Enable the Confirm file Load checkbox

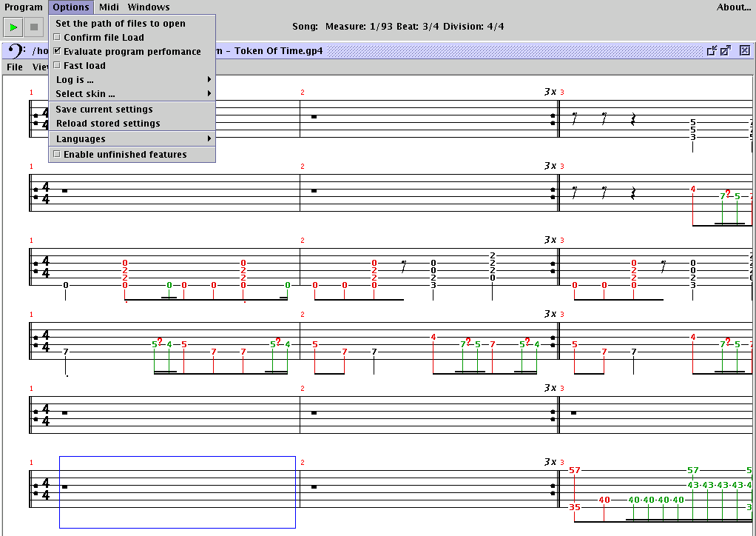57,38
